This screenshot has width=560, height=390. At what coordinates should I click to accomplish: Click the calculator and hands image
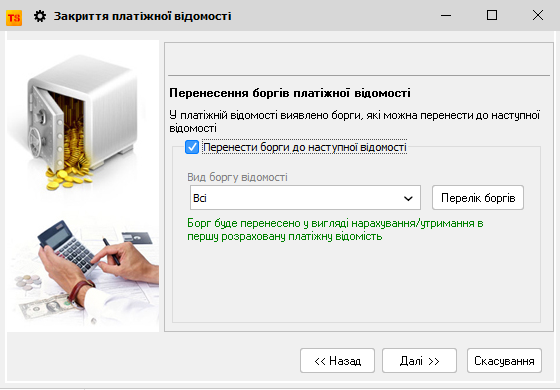pos(85,271)
